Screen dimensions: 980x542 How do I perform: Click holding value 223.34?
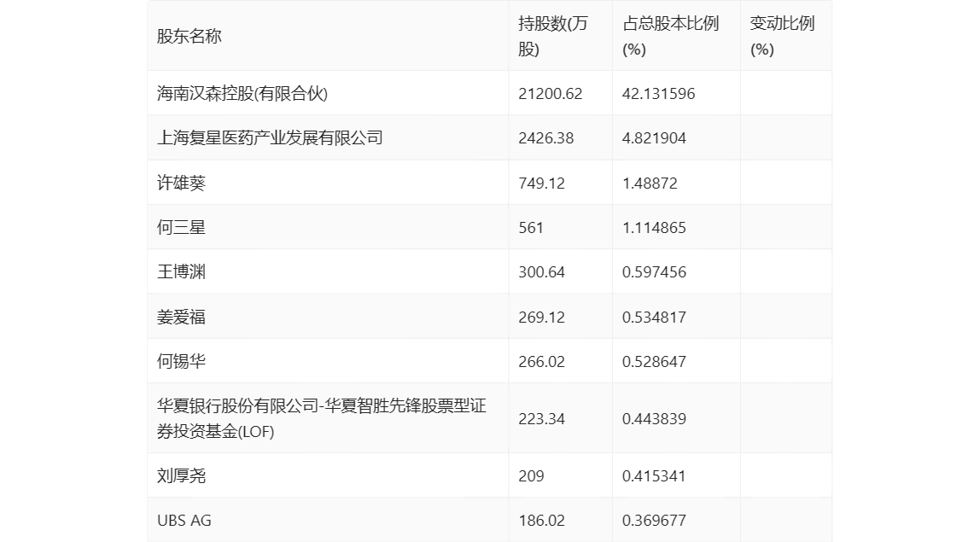[x=541, y=419]
